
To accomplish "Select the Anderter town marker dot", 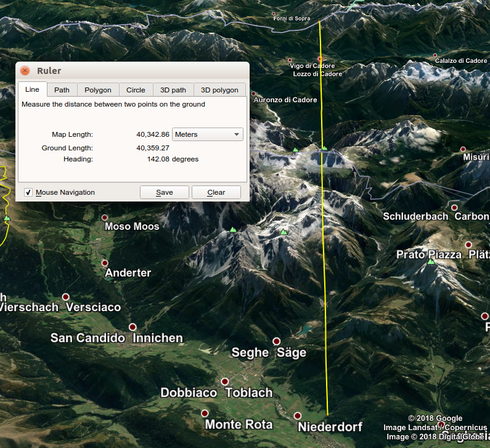I will pos(105,263).
